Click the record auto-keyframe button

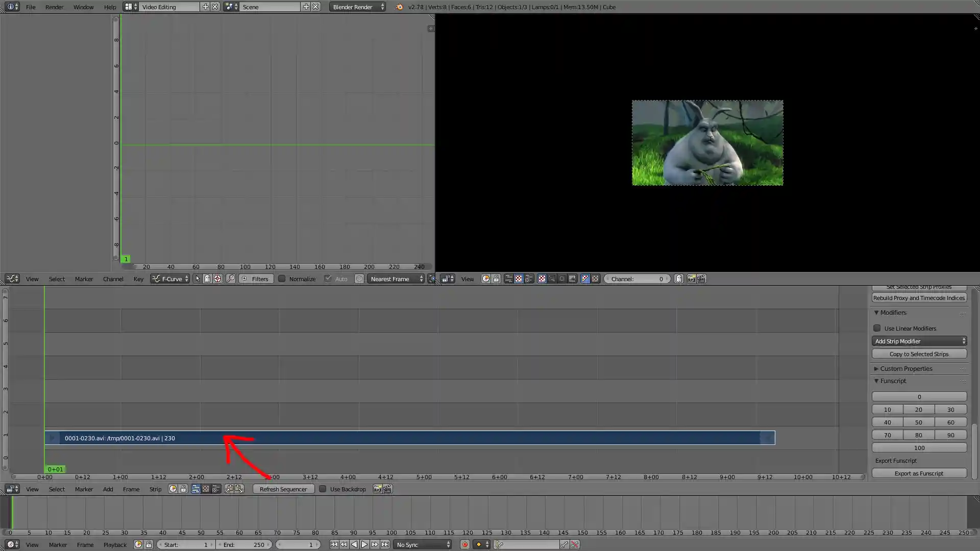point(464,544)
